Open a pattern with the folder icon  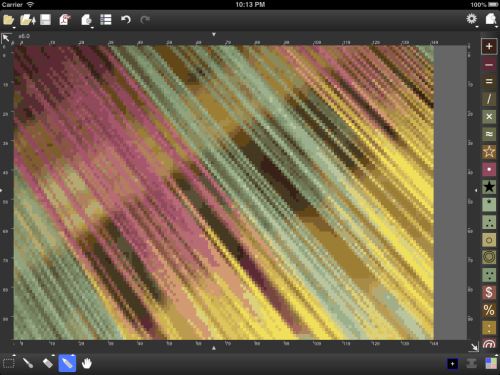coord(8,20)
